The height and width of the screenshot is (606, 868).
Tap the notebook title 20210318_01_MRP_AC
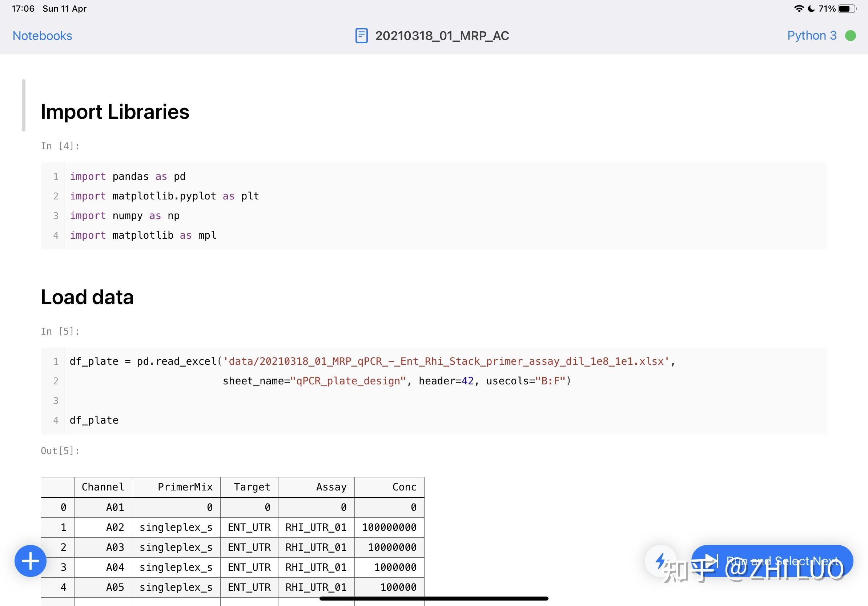pyautogui.click(x=442, y=36)
